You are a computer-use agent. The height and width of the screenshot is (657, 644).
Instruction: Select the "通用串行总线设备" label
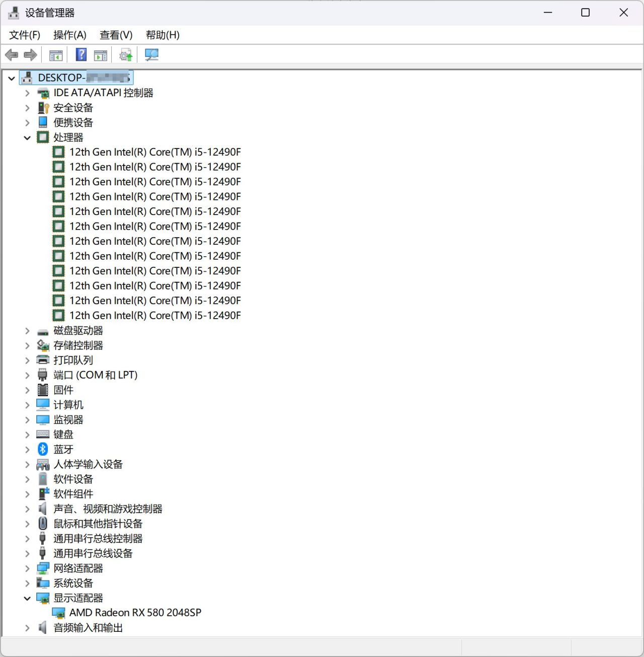[x=93, y=553]
